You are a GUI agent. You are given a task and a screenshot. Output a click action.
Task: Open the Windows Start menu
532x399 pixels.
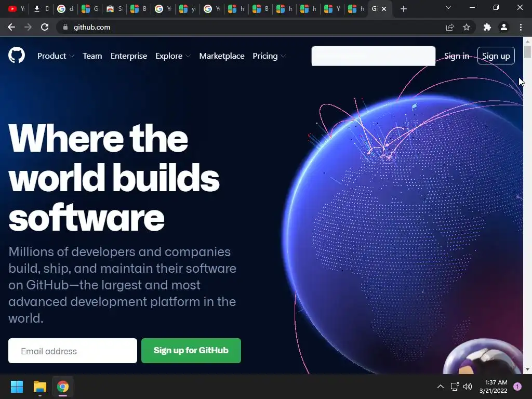17,387
